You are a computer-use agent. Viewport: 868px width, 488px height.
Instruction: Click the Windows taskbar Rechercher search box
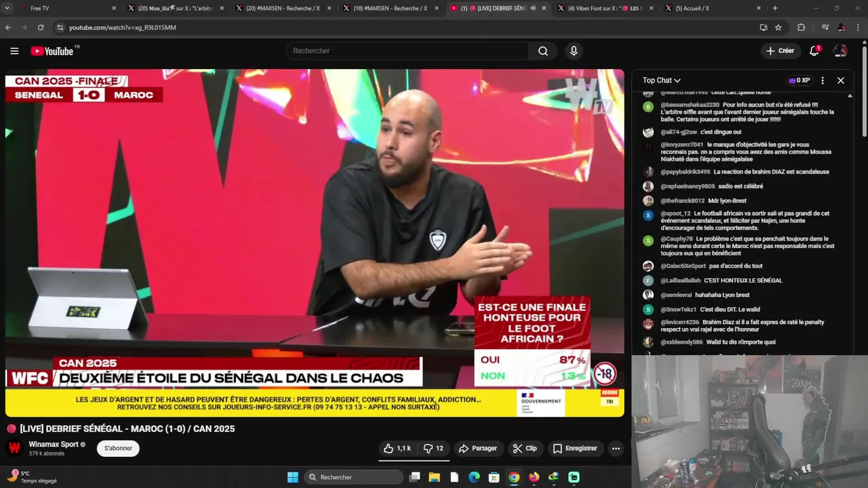tap(353, 477)
